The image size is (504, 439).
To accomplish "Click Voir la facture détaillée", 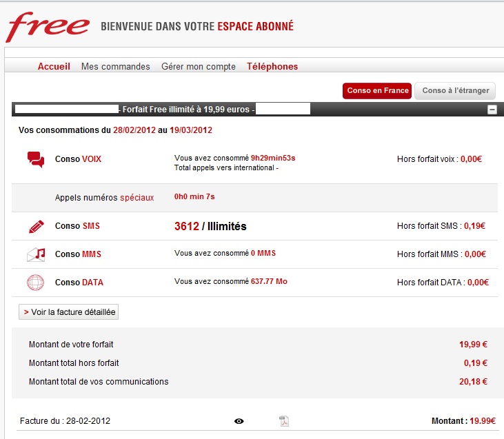I will pyautogui.click(x=69, y=312).
